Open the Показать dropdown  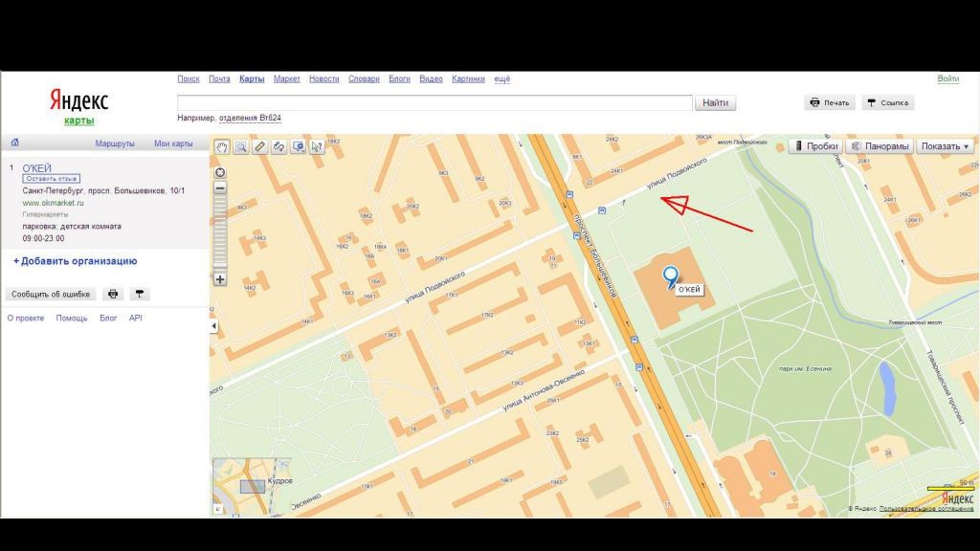(x=945, y=146)
